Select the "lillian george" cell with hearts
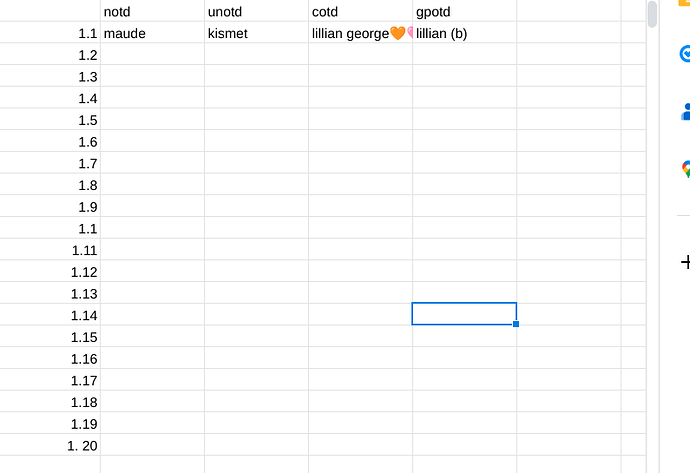 (x=360, y=33)
